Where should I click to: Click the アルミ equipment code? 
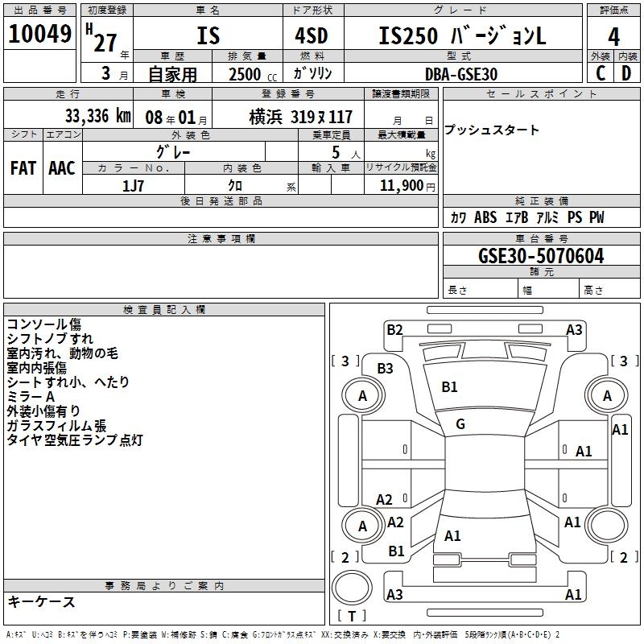pos(547,217)
